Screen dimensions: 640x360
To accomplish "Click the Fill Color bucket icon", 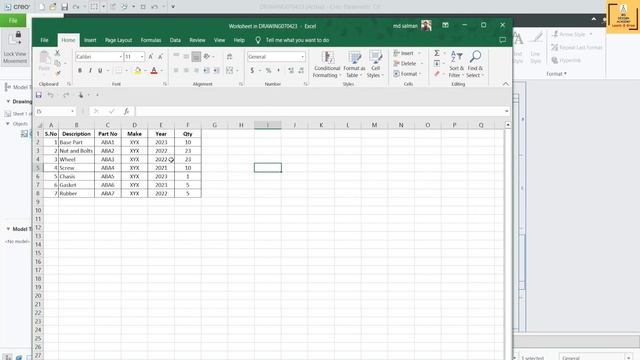I will coord(138,71).
